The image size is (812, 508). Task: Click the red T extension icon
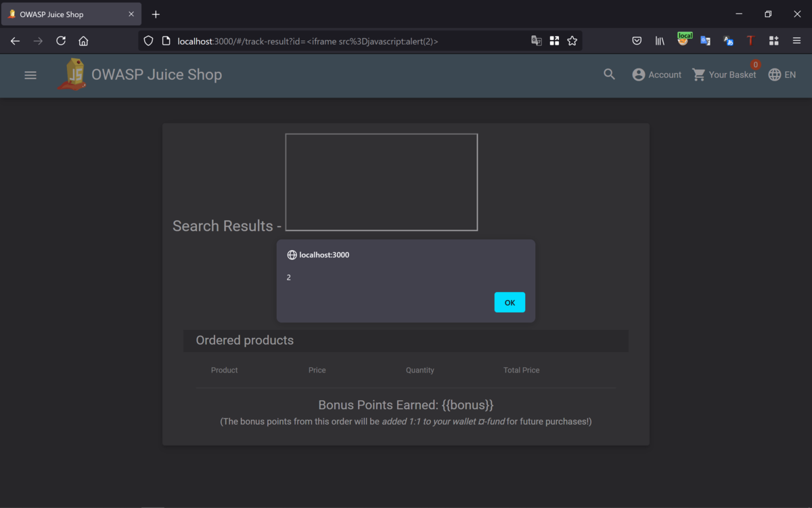pos(750,41)
